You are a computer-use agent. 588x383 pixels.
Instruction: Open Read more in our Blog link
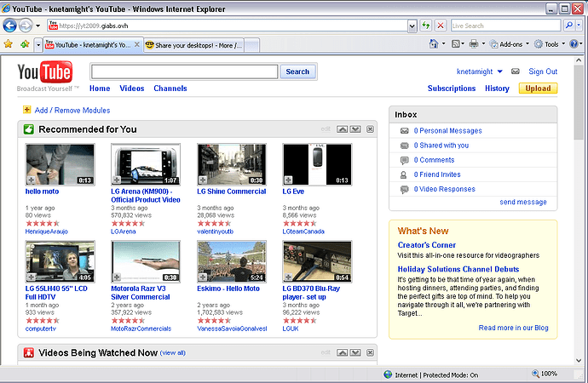coord(513,328)
